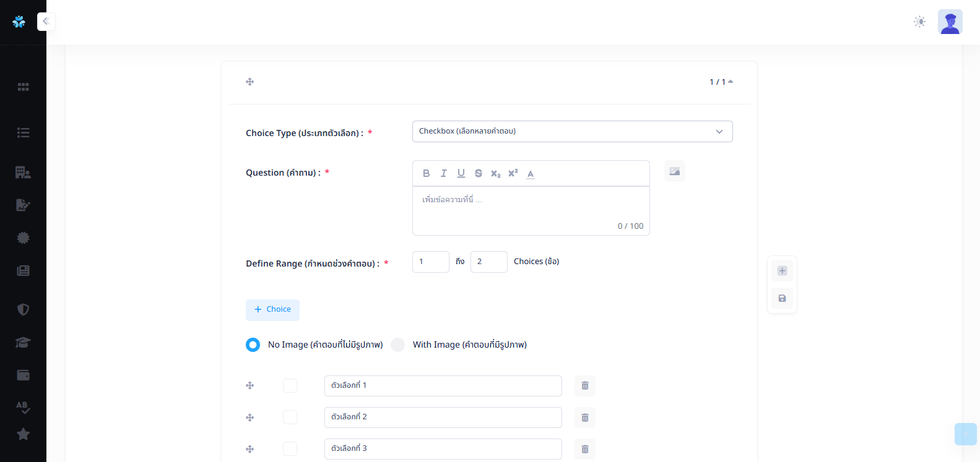Delete choice 1 with trash icon
This screenshot has width=980, height=462.
584,386
